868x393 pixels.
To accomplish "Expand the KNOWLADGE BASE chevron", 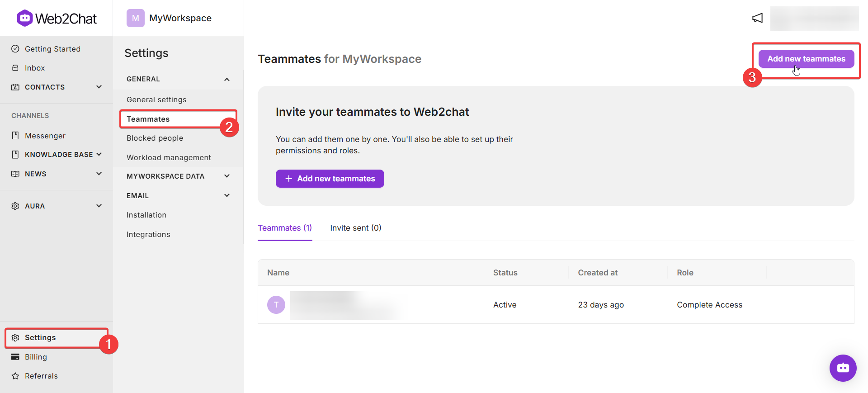I will coord(99,154).
